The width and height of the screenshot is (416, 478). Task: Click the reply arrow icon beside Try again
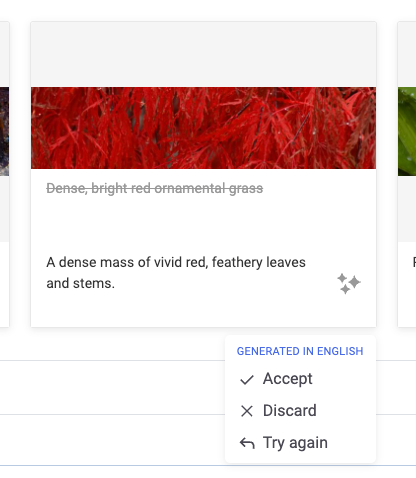tap(247, 443)
